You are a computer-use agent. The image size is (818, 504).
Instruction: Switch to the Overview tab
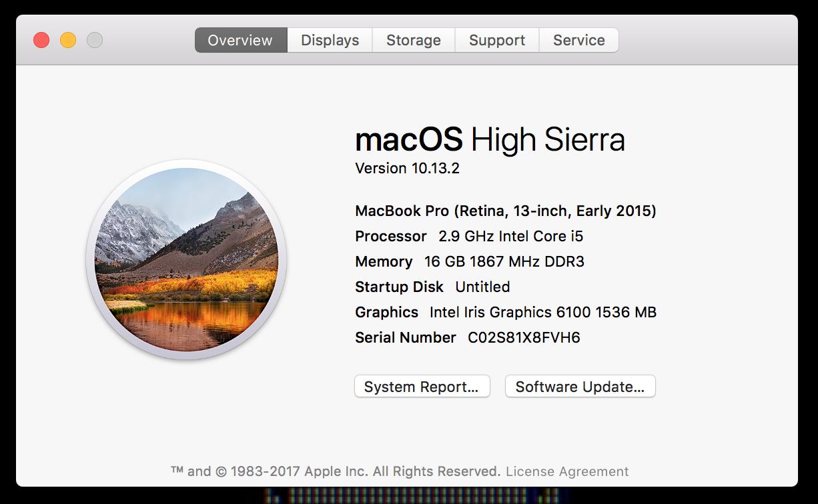(x=241, y=40)
